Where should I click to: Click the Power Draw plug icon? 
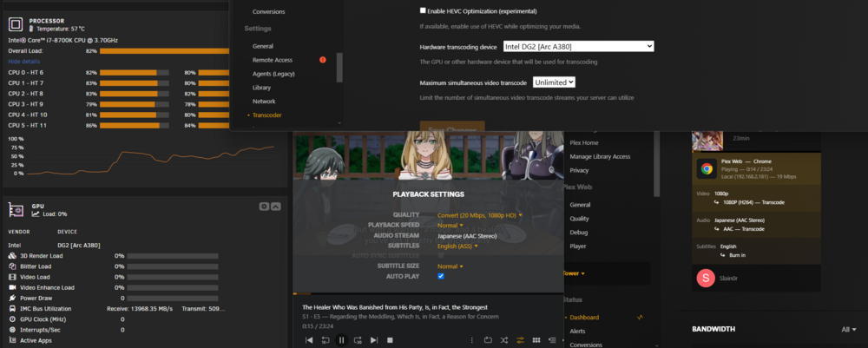pos(12,298)
